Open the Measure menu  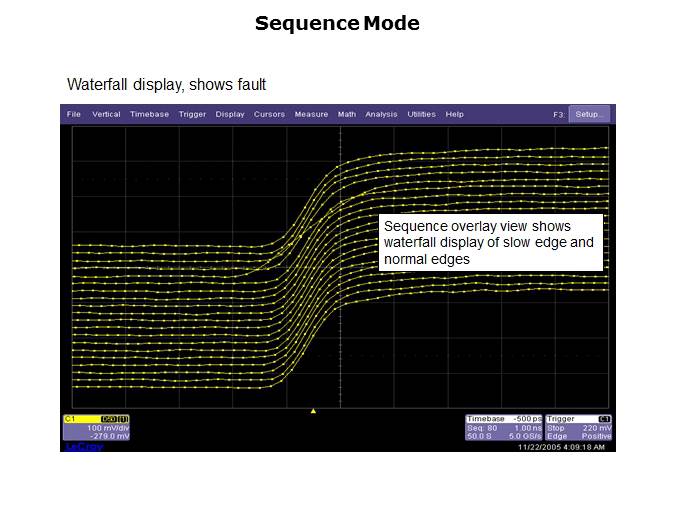pyautogui.click(x=311, y=115)
